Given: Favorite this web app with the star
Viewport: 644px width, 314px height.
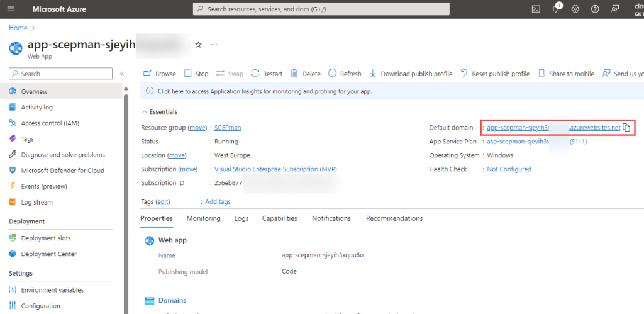Looking at the screenshot, I should click(198, 45).
